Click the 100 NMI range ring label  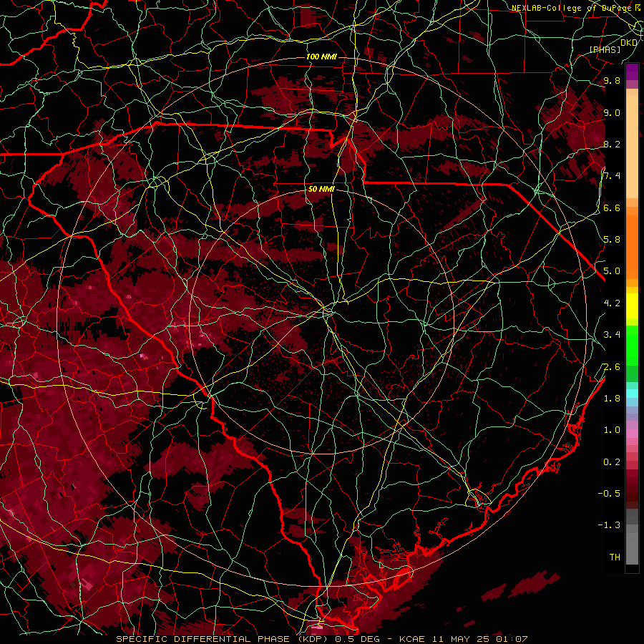point(321,57)
